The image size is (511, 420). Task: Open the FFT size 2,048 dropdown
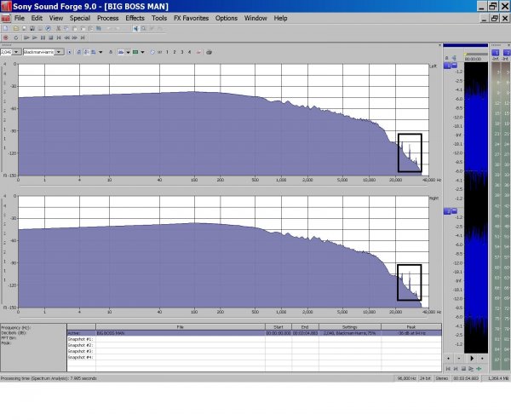[17, 52]
